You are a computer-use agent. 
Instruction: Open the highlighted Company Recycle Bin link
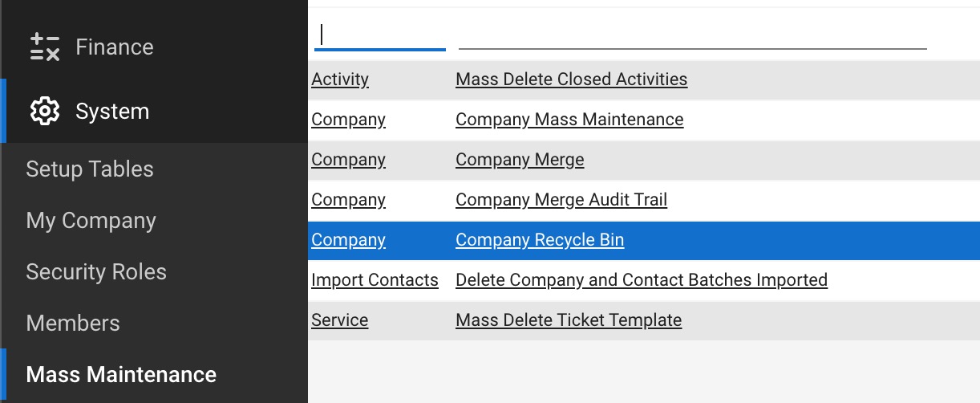(x=540, y=240)
